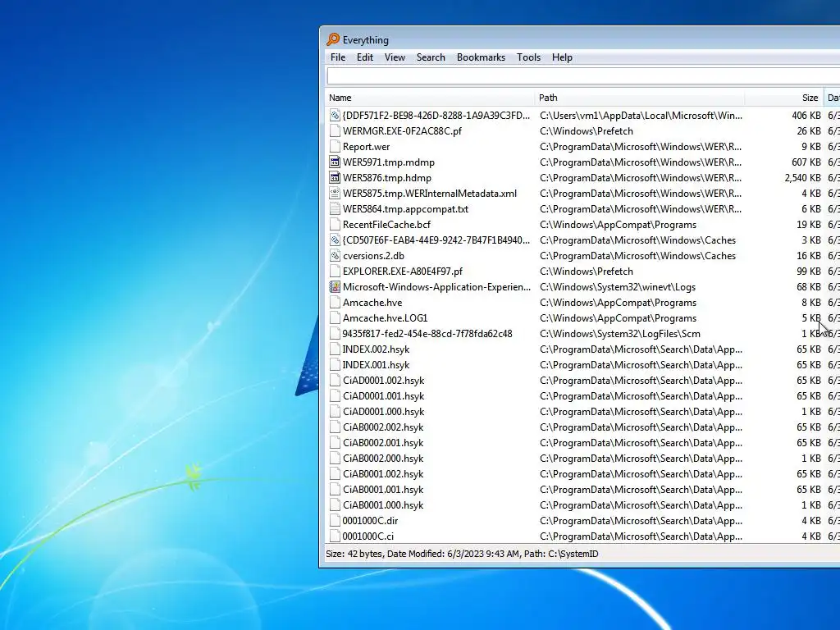Click the cversions.2.db file icon
This screenshot has height=630, width=840.
coord(335,256)
